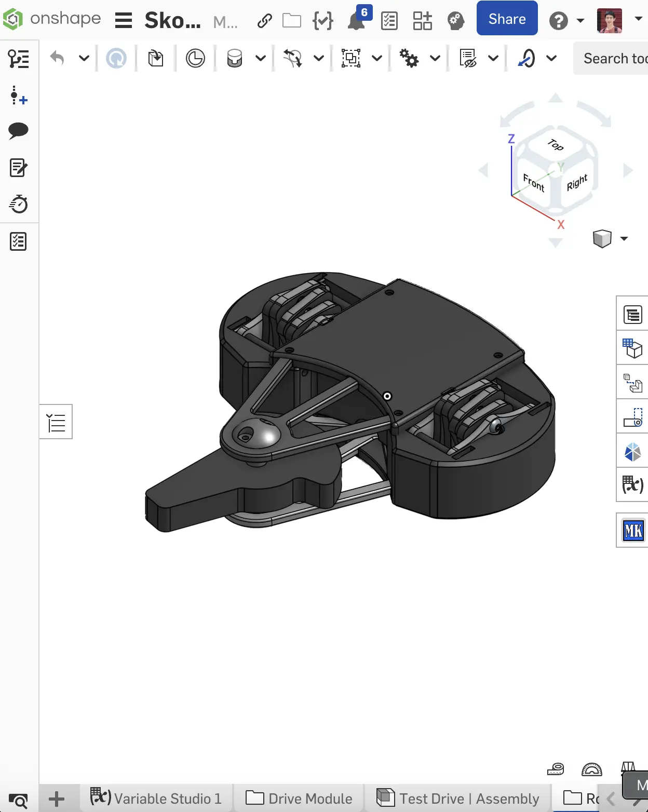Open the App Store grid icon
Image resolution: width=648 pixels, height=812 pixels.
tap(422, 21)
